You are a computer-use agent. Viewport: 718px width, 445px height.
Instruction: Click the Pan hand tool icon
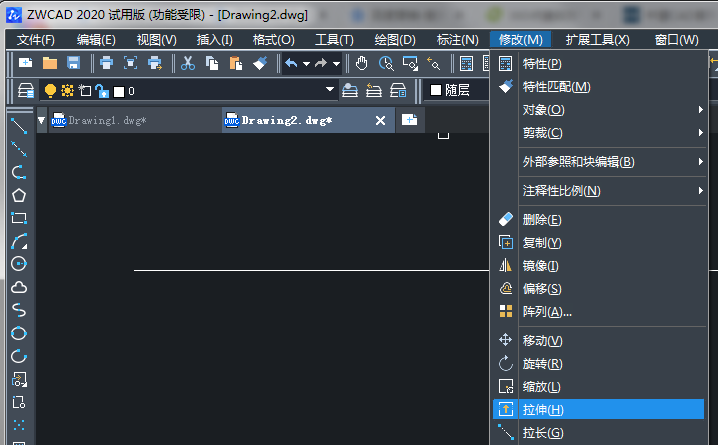(362, 63)
